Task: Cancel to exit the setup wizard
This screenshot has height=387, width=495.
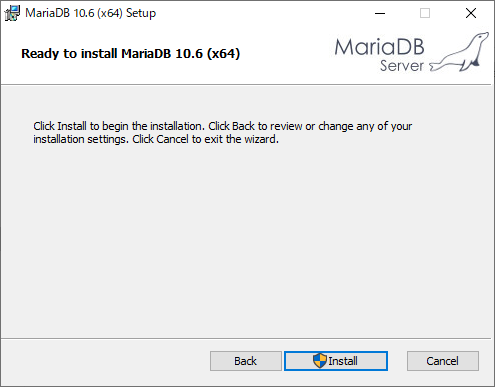Action: (x=443, y=361)
